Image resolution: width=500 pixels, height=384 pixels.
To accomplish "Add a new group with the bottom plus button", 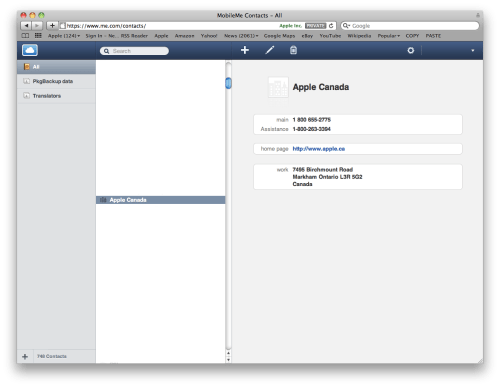I will coord(25,357).
